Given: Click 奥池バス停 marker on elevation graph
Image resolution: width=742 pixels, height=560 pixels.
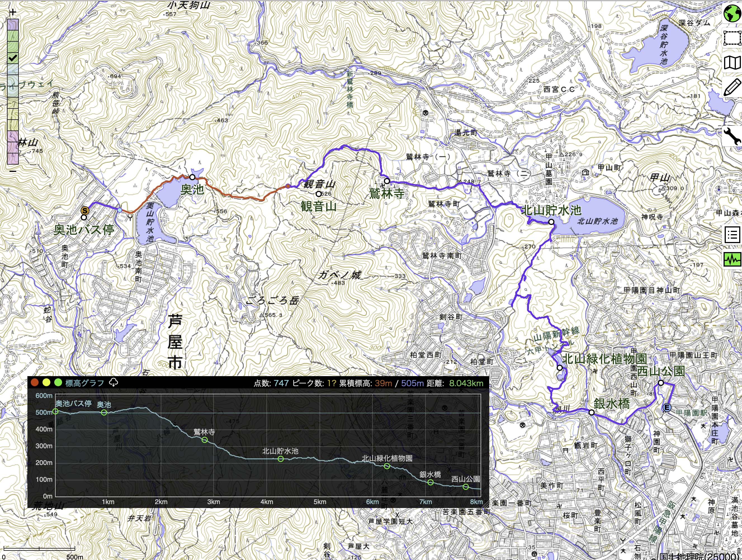Looking at the screenshot, I should coord(56,411).
